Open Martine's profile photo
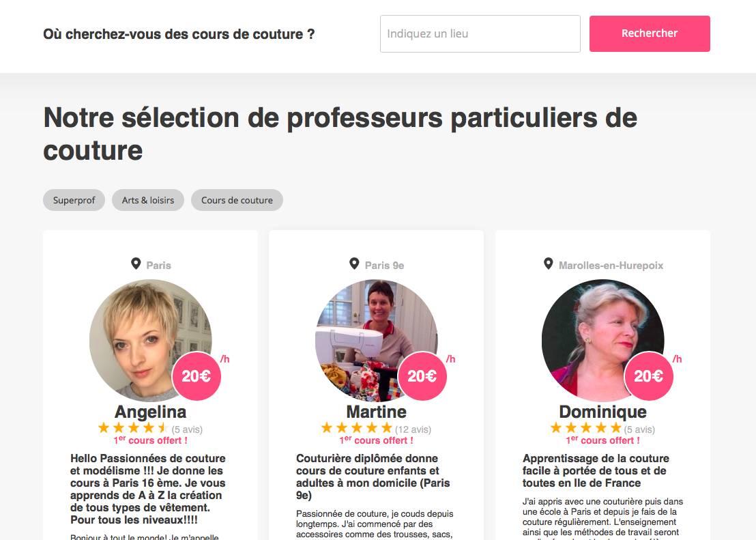Viewport: 756px width, 540px height. coord(377,341)
